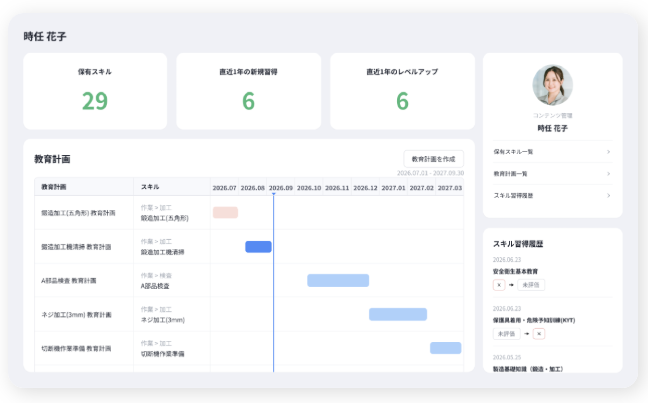
Task: Click × badge under 保護具着用 entry
Action: (539, 334)
